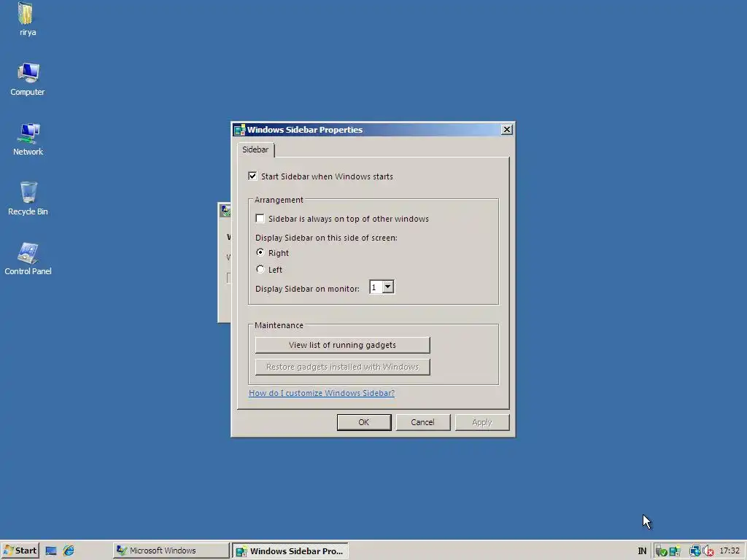Click the Apply button
Image resolution: width=747 pixels, height=560 pixels.
(481, 422)
